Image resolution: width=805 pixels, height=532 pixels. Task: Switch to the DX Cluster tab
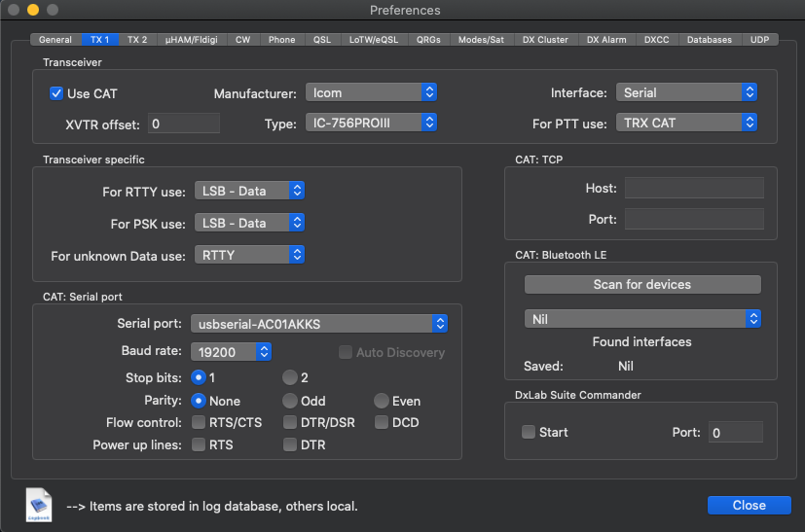545,40
